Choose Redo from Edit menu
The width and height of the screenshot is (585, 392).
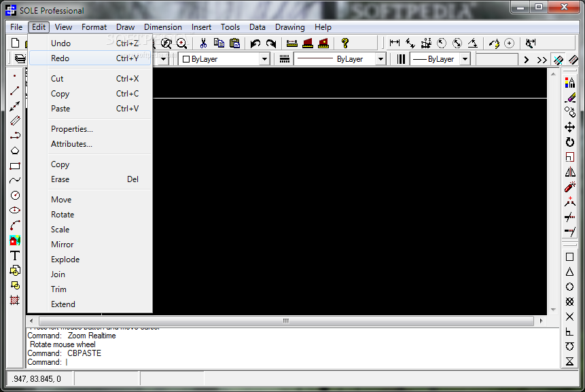pyautogui.click(x=90, y=58)
